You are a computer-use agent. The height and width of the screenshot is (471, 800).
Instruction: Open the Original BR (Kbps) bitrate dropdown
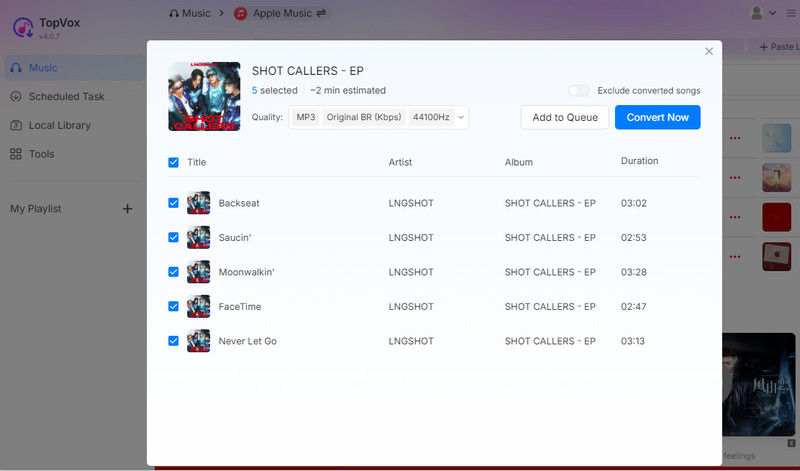coord(364,118)
